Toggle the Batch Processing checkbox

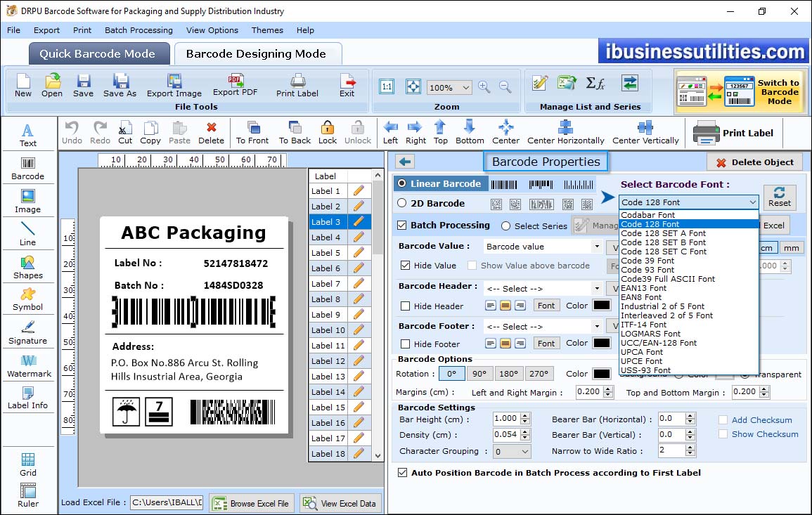402,225
